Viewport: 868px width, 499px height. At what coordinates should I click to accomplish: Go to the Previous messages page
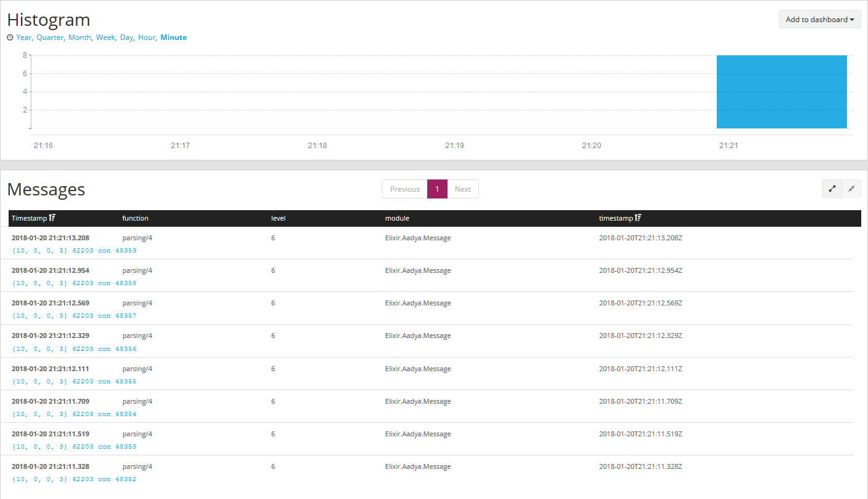[x=404, y=189]
